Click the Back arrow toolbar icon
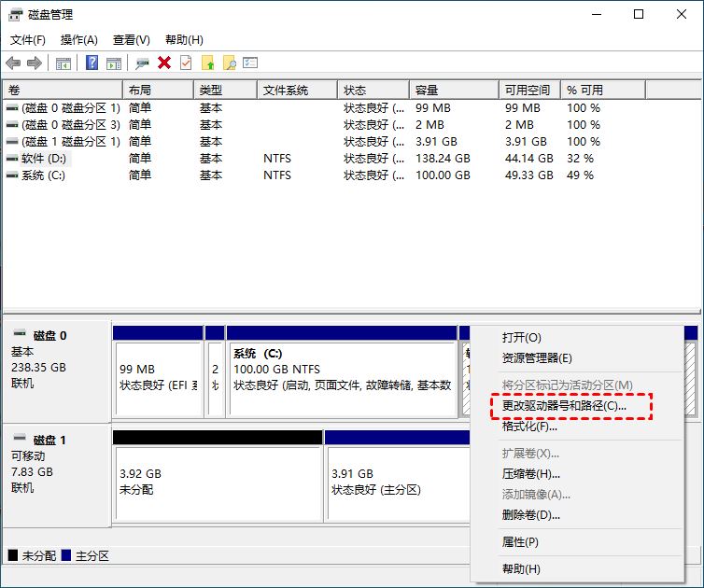 pos(13,63)
